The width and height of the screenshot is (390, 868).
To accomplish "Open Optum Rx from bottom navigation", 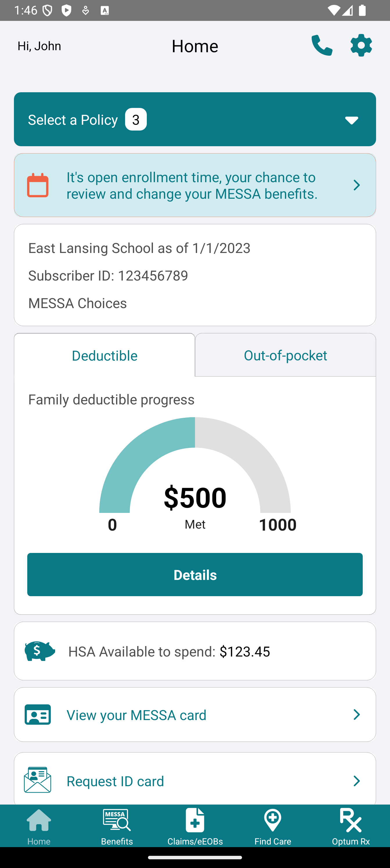I will [x=351, y=826].
